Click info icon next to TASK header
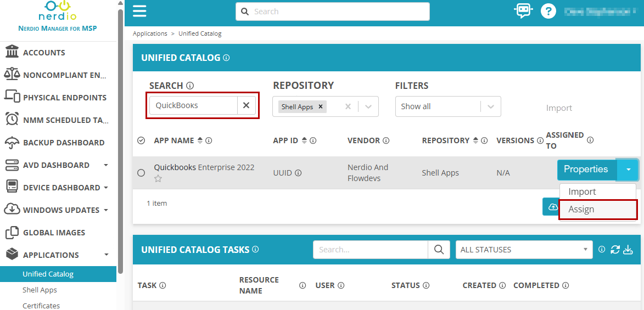Screen dimensions: 644x310 (163, 285)
